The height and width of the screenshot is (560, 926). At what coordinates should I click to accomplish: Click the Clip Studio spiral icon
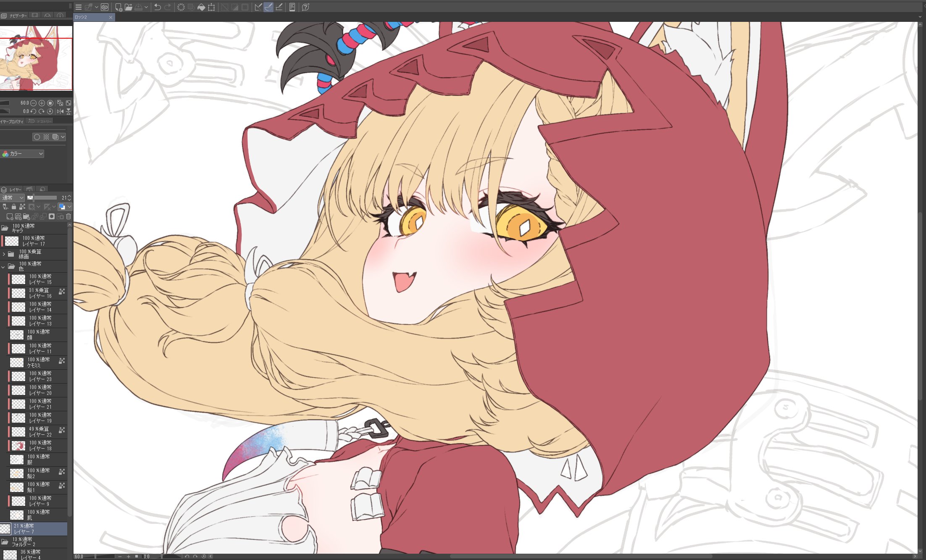[x=105, y=7]
